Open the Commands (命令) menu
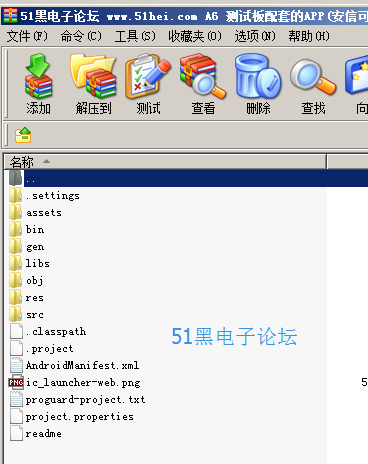The width and height of the screenshot is (368, 464). (81, 36)
